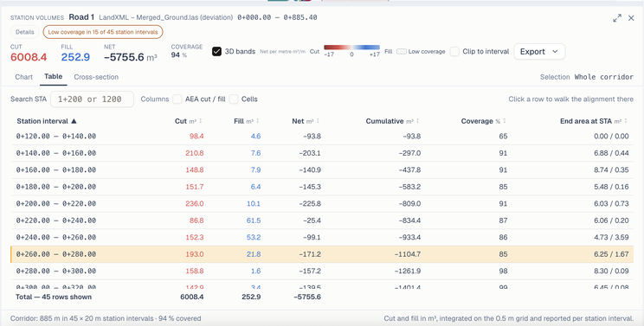
Task: Click cut value 210.8
Action: click(x=195, y=153)
